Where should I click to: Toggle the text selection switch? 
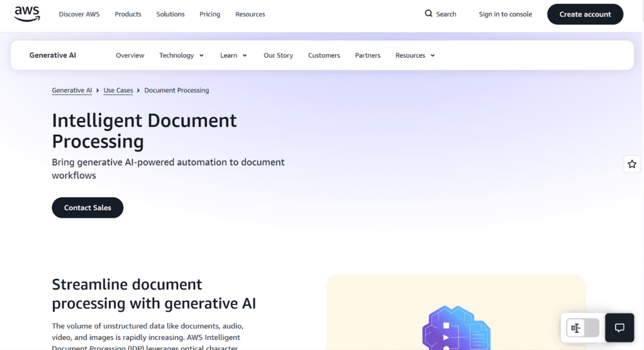click(583, 328)
